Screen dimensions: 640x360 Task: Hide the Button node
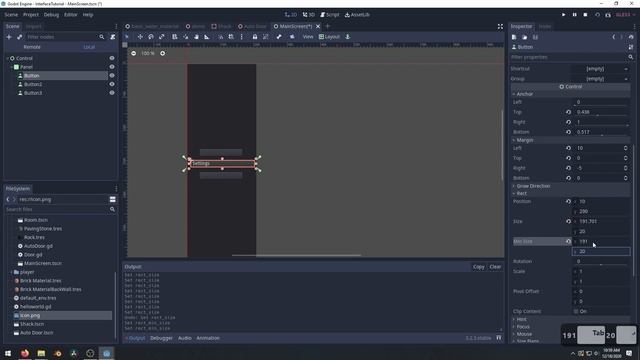point(112,76)
